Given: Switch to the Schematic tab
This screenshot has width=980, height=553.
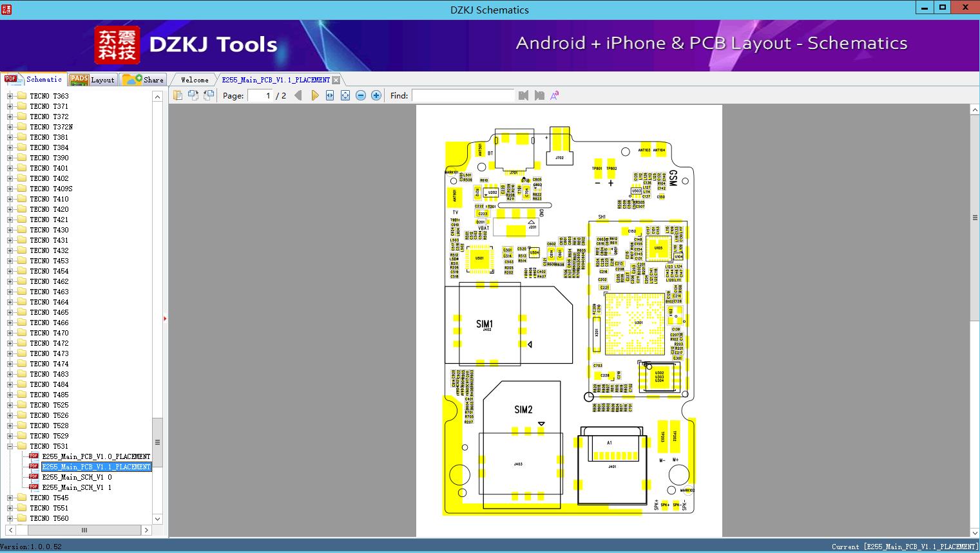Looking at the screenshot, I should [x=34, y=79].
